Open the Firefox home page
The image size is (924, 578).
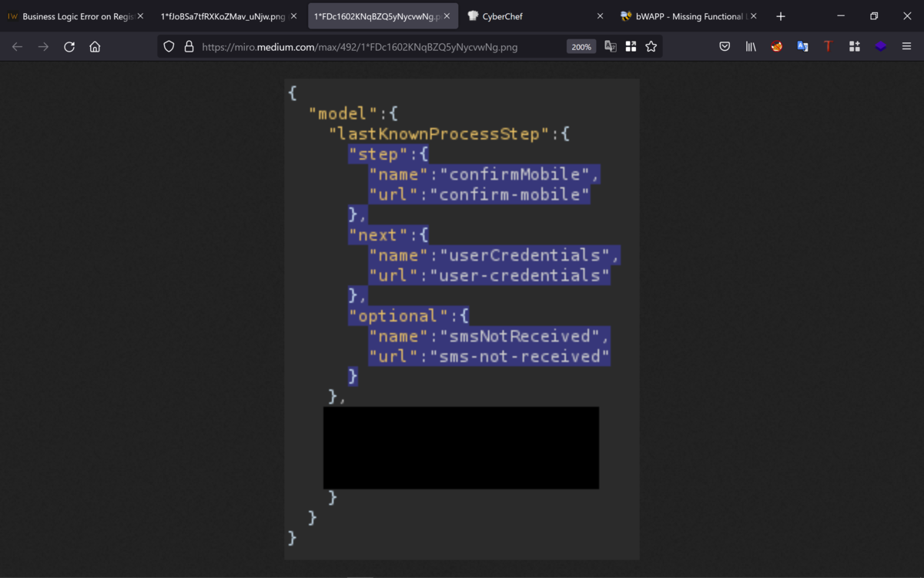click(x=95, y=47)
